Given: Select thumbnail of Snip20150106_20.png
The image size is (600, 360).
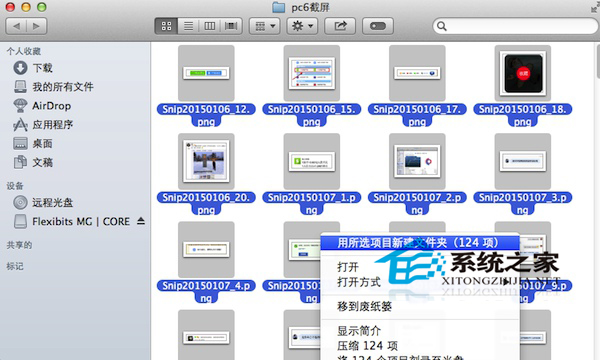Looking at the screenshot, I should click(x=206, y=161).
